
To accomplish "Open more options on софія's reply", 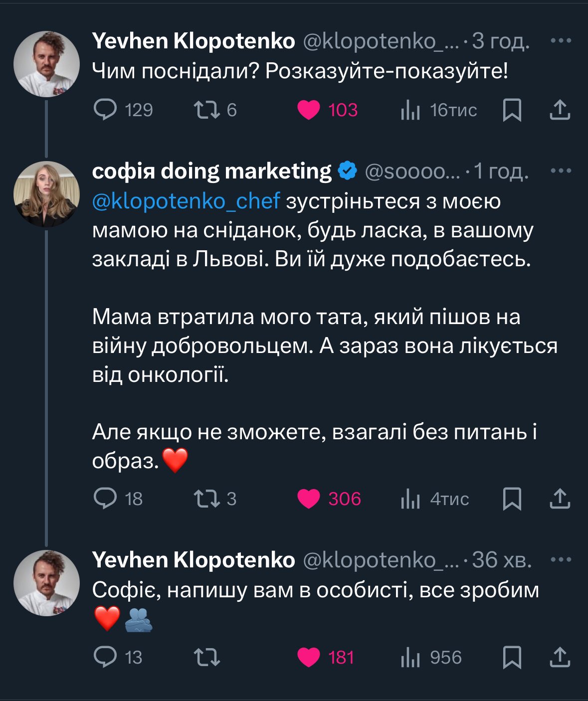I will [561, 171].
